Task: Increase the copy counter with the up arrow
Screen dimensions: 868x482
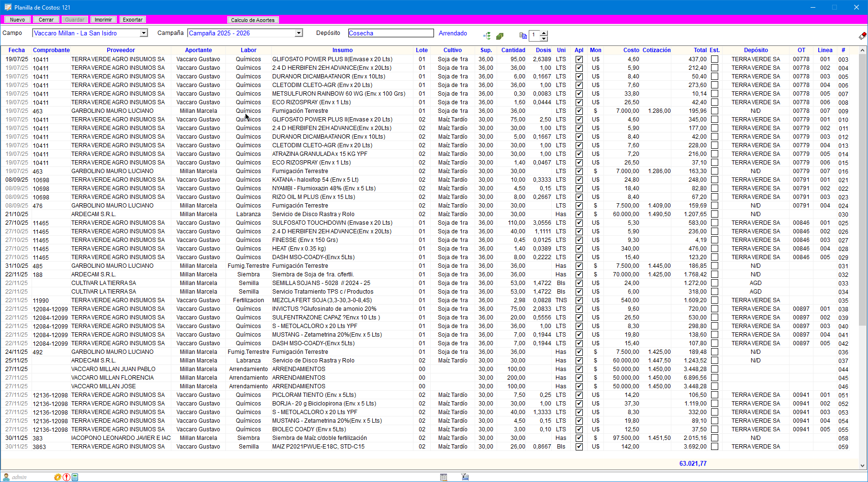Action: [544, 33]
